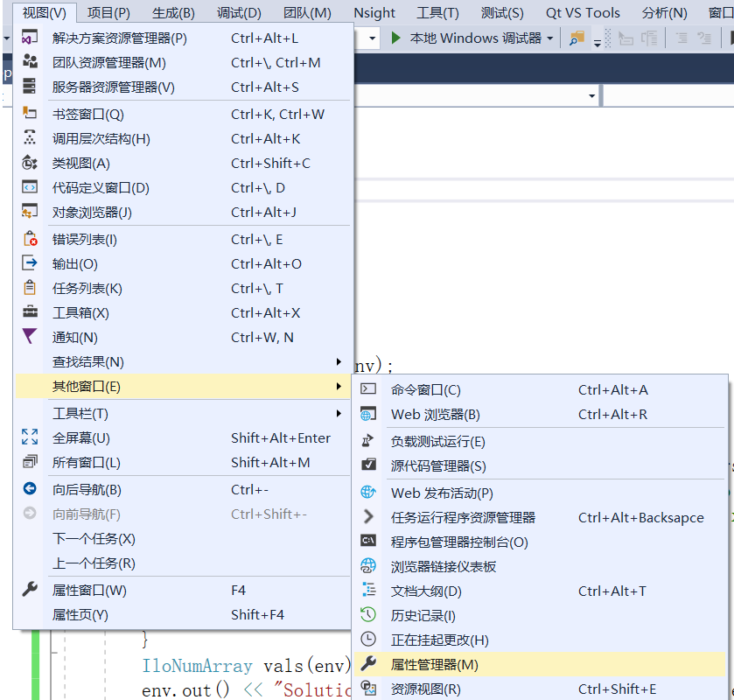734x700 pixels.
Task: Click the Pending Changes clock icon
Action: click(368, 639)
